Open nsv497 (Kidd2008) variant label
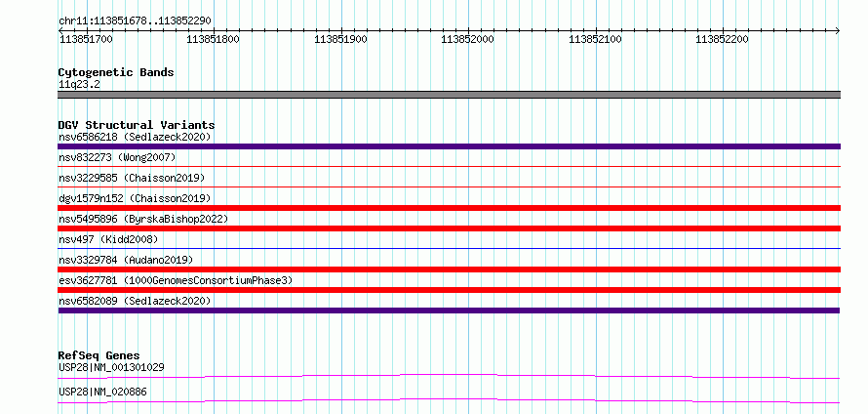 point(108,239)
